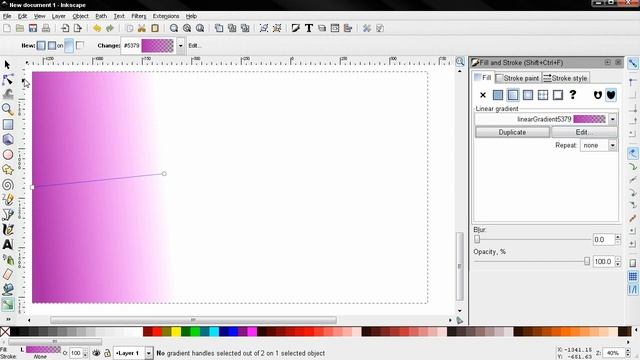Select the Rectangle tool

[x=7, y=124]
